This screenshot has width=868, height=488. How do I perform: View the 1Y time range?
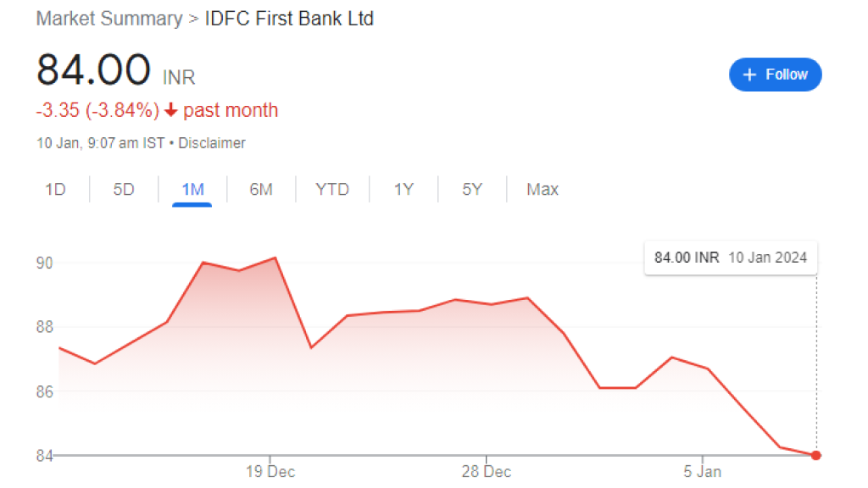tap(403, 189)
